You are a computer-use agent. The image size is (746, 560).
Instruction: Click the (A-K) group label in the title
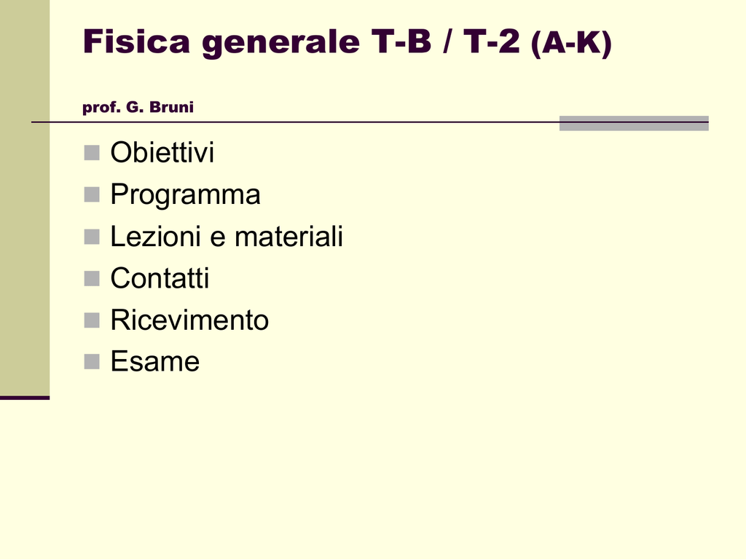coord(572,44)
